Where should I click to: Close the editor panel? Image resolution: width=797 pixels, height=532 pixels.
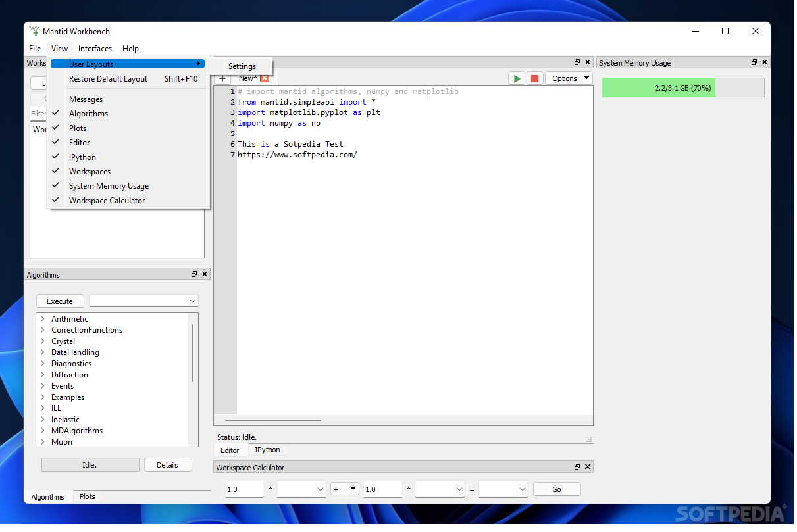pos(588,62)
